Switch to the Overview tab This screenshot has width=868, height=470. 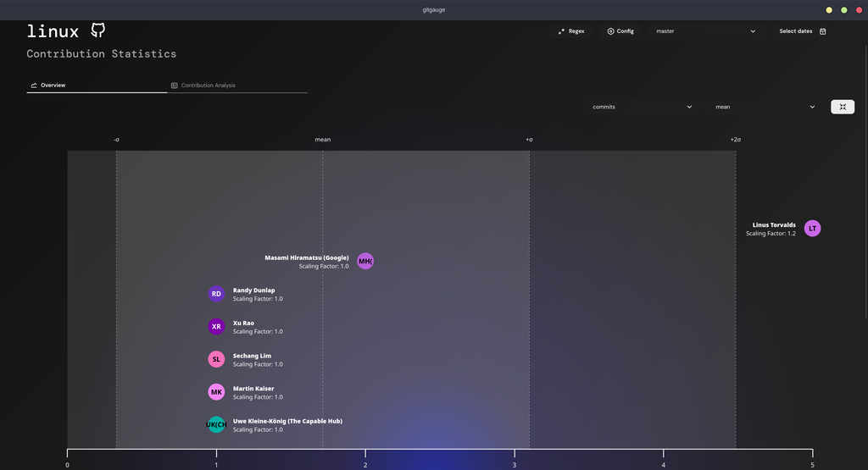pos(97,86)
